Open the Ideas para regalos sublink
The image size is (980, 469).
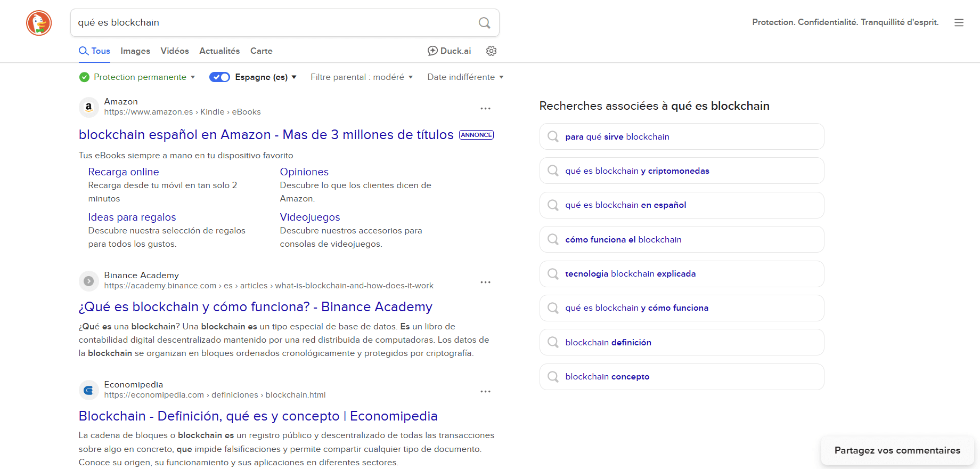tap(132, 217)
